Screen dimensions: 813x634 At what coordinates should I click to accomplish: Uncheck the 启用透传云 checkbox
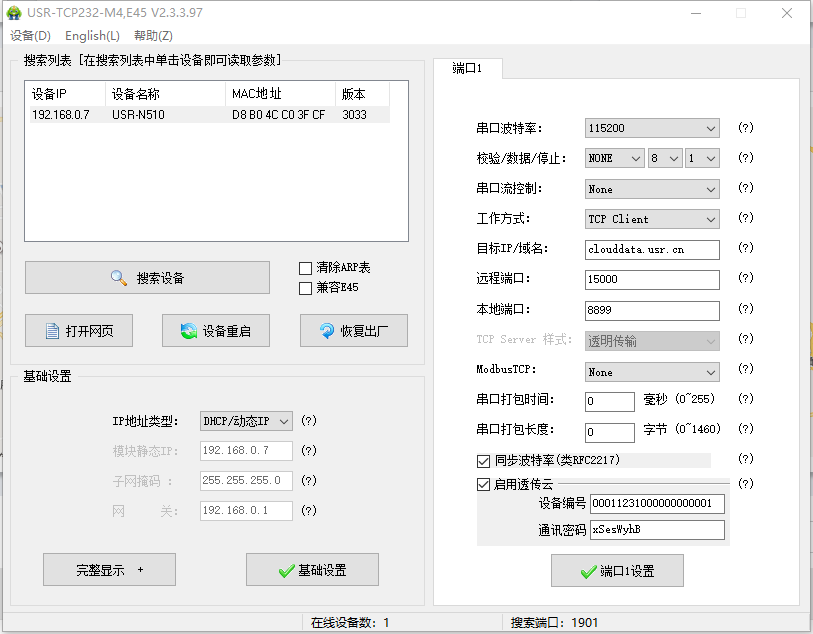coord(483,485)
